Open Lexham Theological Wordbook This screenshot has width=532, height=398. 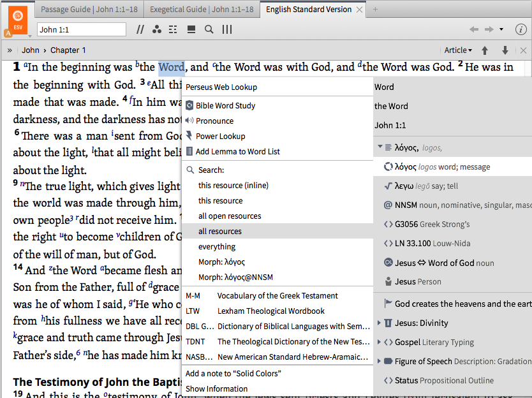pyautogui.click(x=277, y=311)
